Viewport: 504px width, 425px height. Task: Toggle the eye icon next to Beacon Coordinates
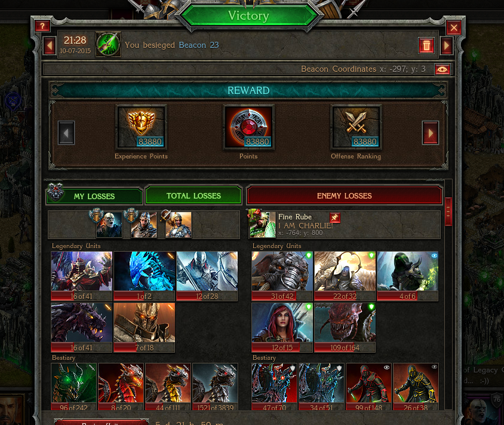coord(442,69)
